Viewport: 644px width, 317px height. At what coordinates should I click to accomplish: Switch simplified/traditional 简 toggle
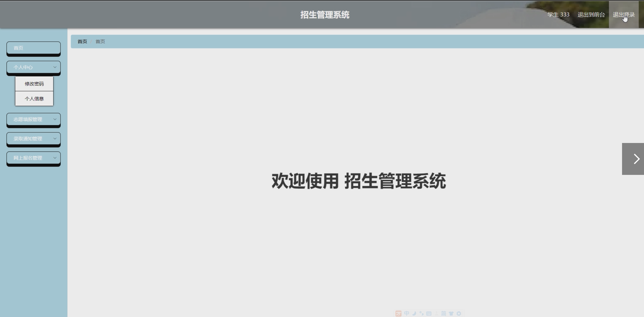click(x=444, y=314)
